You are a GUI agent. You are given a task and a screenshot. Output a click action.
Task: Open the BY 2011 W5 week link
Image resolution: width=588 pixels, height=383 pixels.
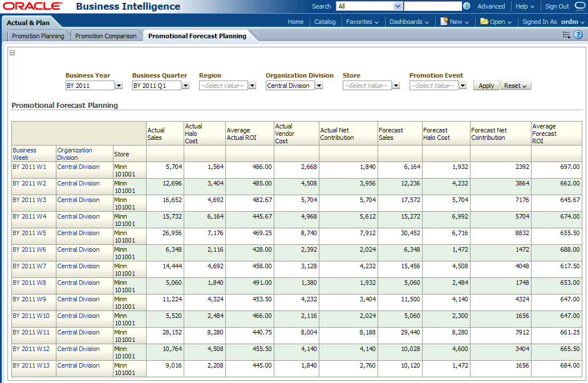click(29, 233)
